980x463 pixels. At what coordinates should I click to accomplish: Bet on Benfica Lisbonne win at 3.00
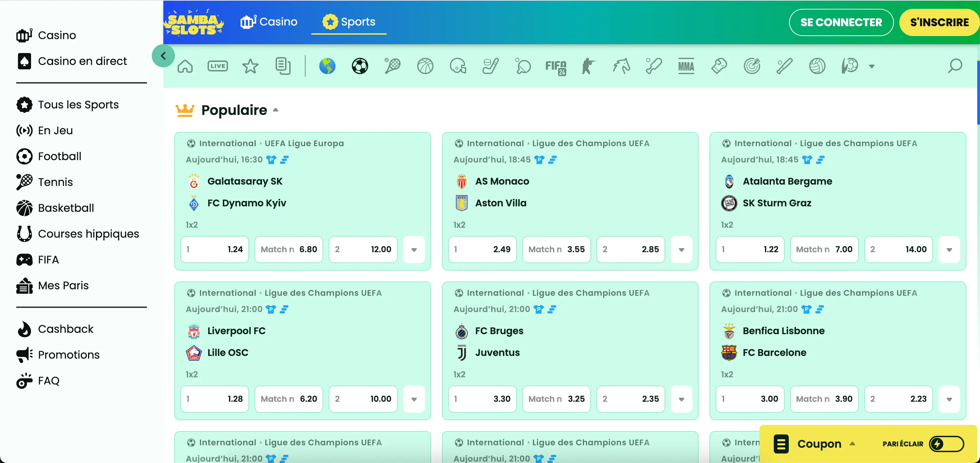[750, 399]
